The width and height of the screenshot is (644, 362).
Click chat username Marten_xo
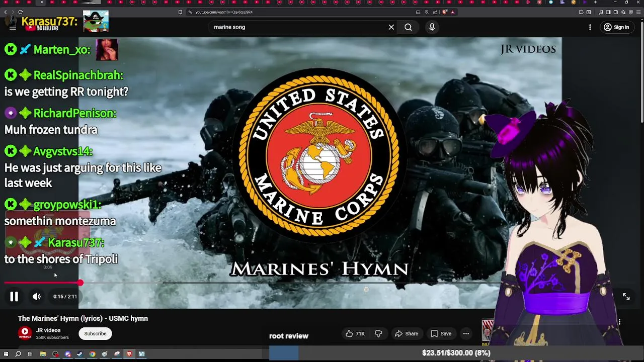[62, 49]
